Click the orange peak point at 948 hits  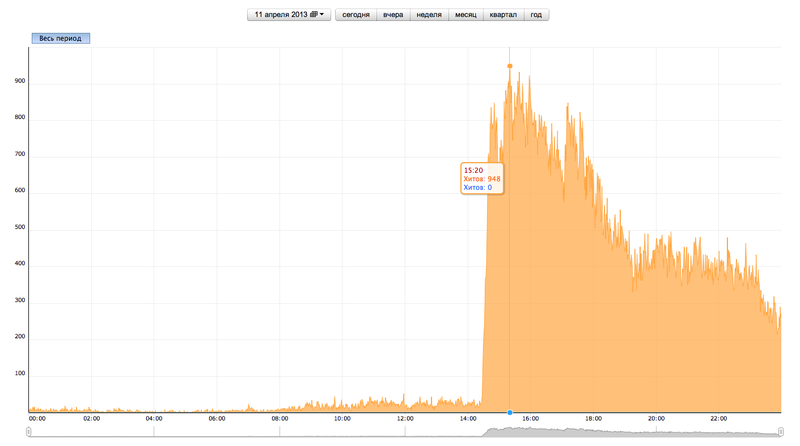click(x=510, y=66)
